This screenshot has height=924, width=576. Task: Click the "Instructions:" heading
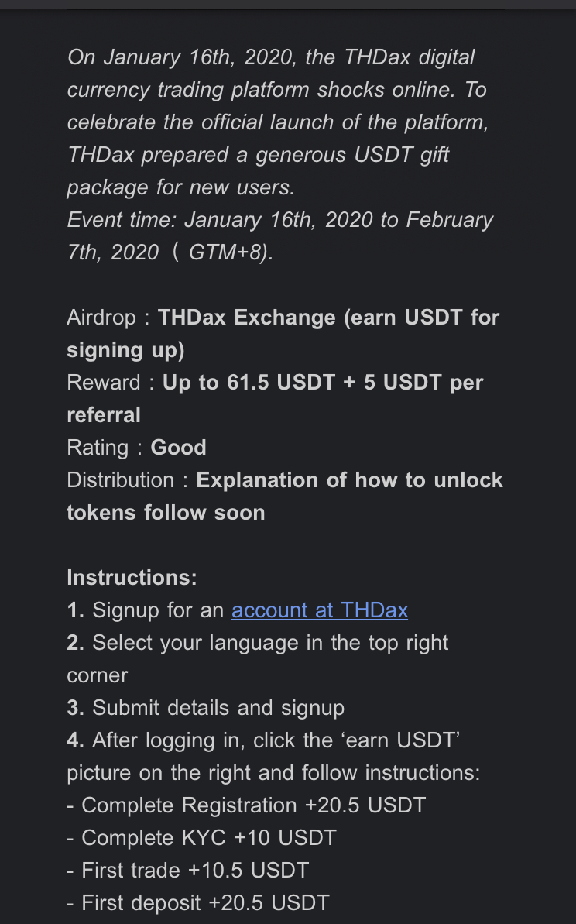(x=132, y=578)
